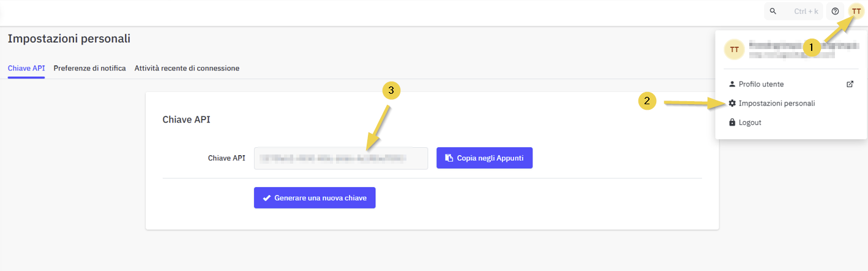Screen dimensions: 868x271
Task: Open the help question mark icon
Action: 835,12
